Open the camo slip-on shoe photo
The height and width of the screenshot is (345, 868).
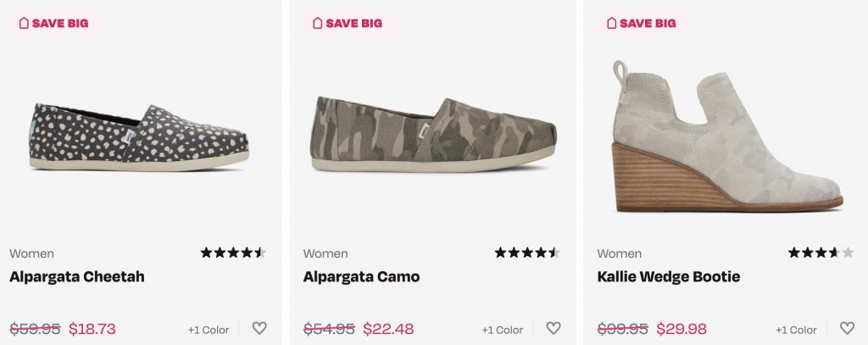point(432,136)
